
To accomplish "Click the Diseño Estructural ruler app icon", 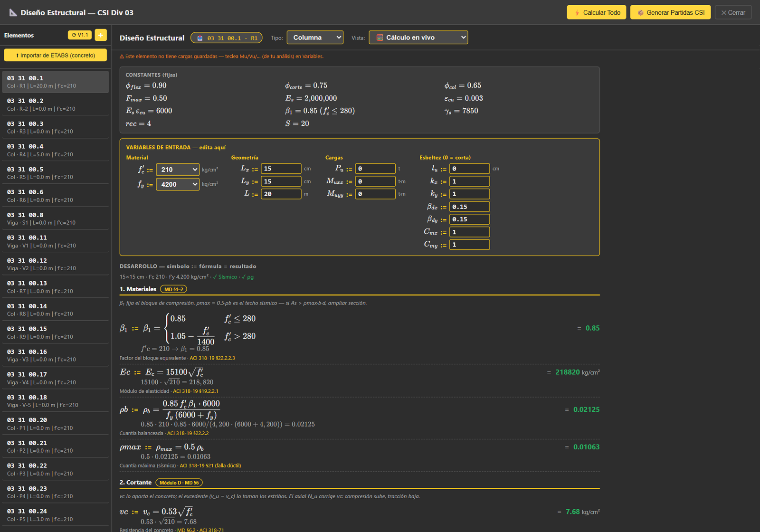I will coord(13,12).
